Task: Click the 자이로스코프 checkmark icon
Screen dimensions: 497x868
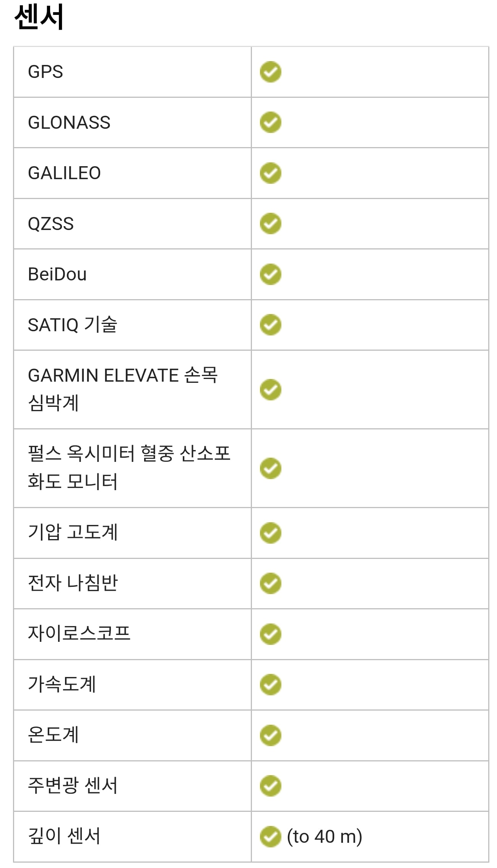Action: (270, 634)
